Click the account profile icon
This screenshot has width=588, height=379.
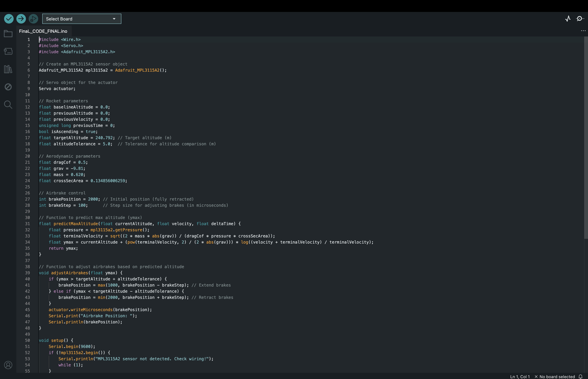coord(8,365)
